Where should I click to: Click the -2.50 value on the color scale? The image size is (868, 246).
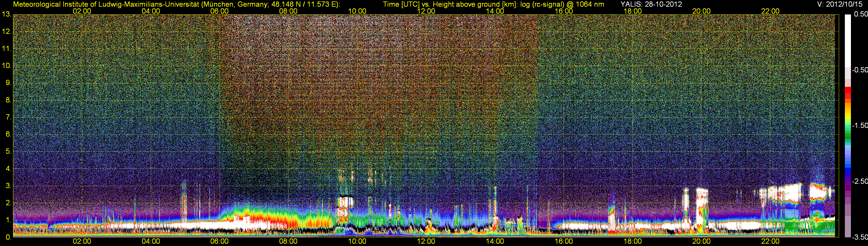pos(860,181)
